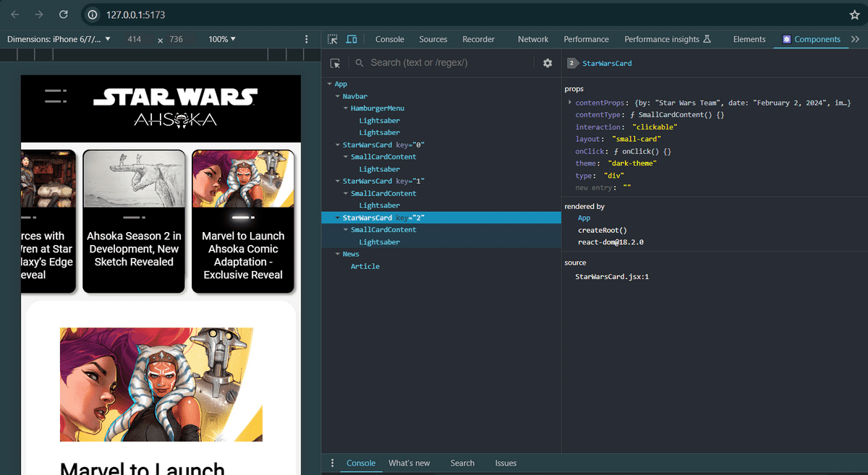The height and width of the screenshot is (475, 868).
Task: Switch to the Network tab
Action: pyautogui.click(x=533, y=39)
